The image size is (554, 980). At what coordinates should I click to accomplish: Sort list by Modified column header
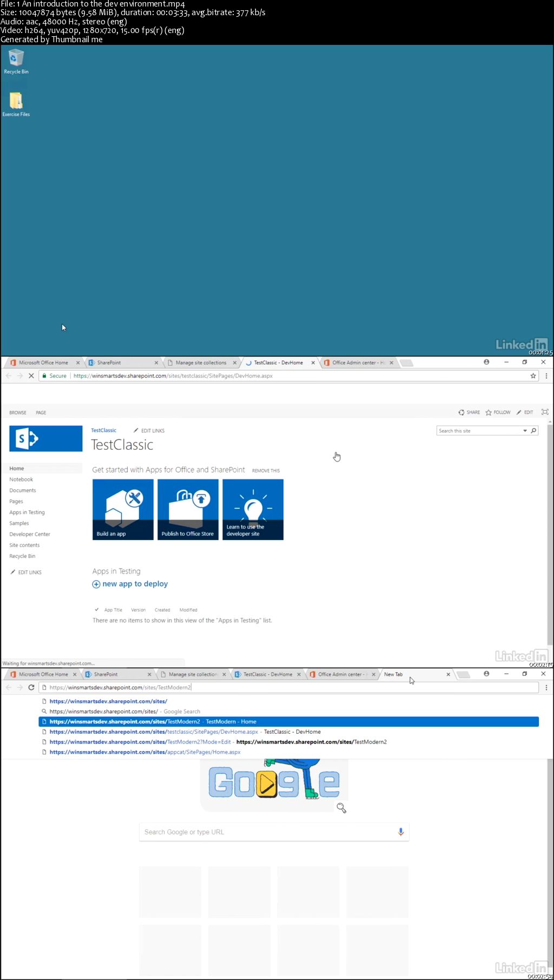click(x=188, y=610)
